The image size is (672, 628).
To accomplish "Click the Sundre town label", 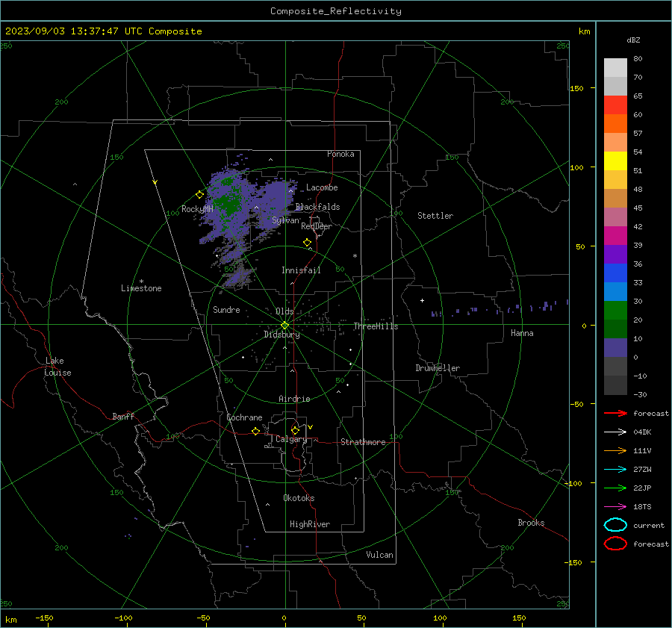I will (x=226, y=309).
